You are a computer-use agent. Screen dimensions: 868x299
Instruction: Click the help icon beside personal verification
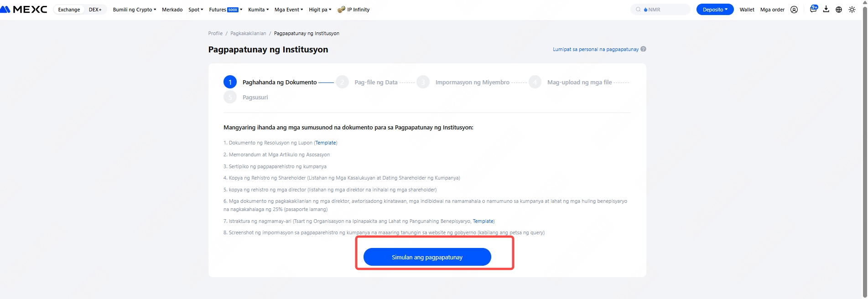[643, 49]
